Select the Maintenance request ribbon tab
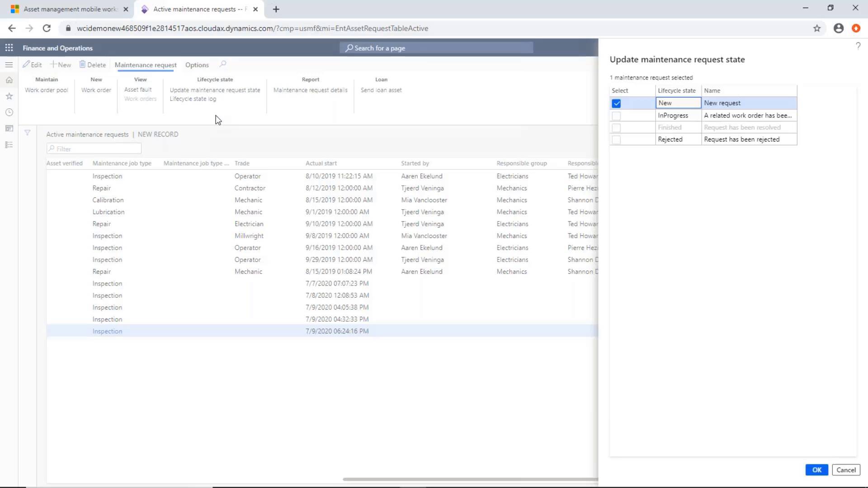 click(145, 65)
